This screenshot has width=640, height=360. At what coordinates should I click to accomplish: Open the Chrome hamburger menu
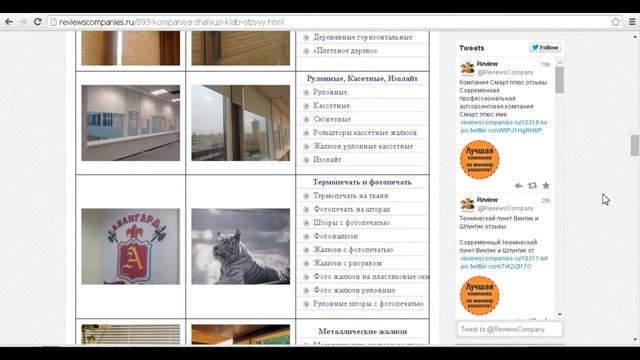(632, 22)
